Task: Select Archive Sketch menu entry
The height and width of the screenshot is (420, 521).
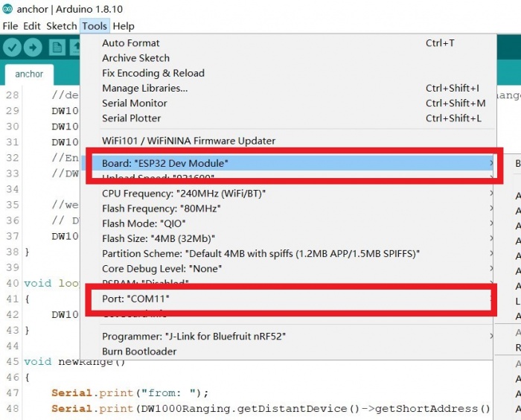Action: pyautogui.click(x=289, y=58)
